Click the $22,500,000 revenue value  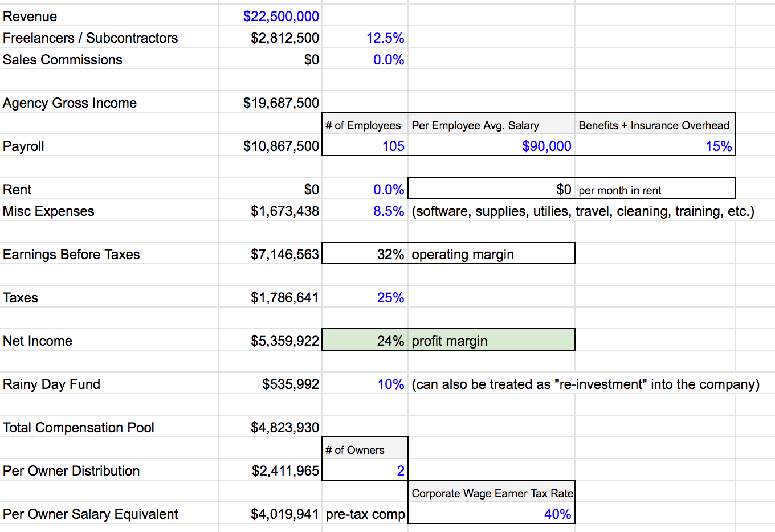click(x=281, y=17)
